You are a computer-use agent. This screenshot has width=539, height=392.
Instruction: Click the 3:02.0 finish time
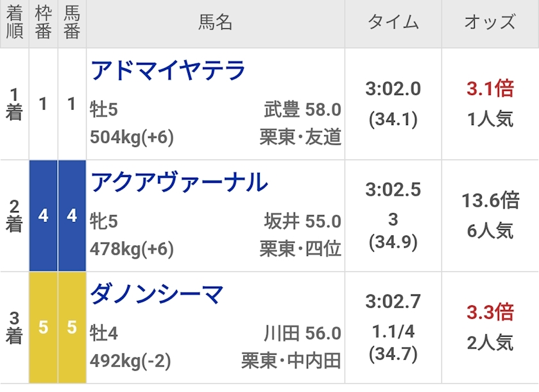tap(393, 89)
